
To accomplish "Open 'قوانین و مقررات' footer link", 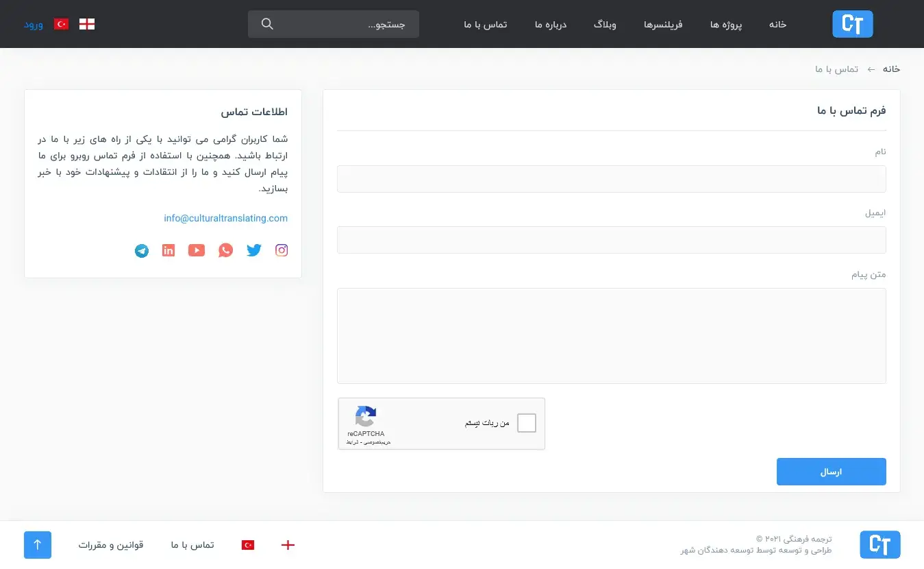I will point(110,545).
